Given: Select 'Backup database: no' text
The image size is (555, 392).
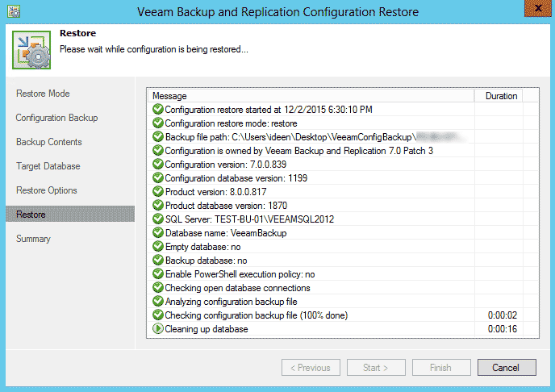Looking at the screenshot, I should [x=206, y=261].
